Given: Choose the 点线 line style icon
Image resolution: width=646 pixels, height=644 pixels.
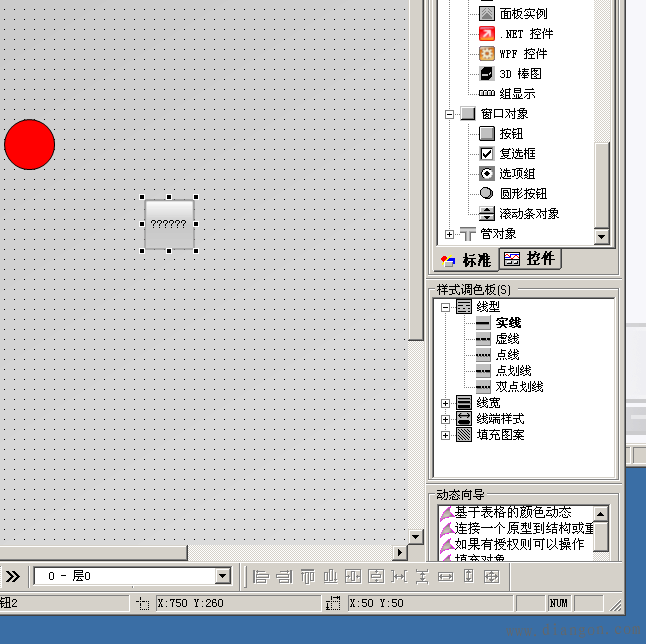Looking at the screenshot, I should (x=483, y=355).
